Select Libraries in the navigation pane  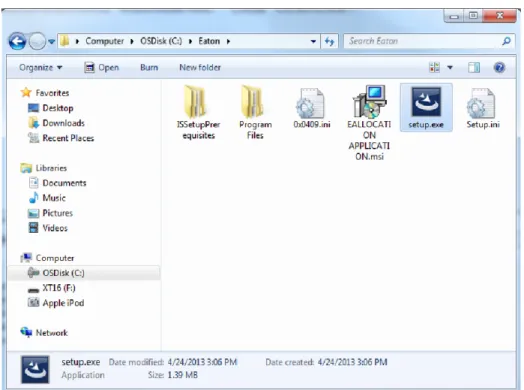51,168
